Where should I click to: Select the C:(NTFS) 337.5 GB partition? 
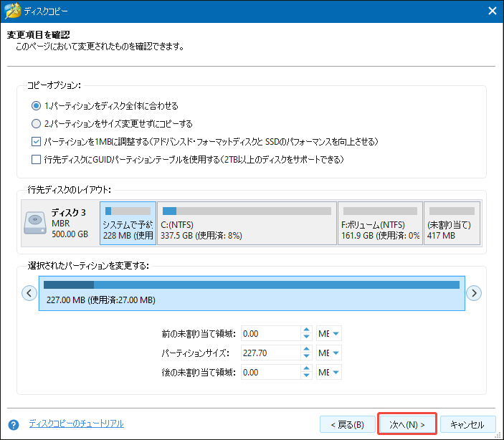pyautogui.click(x=247, y=224)
